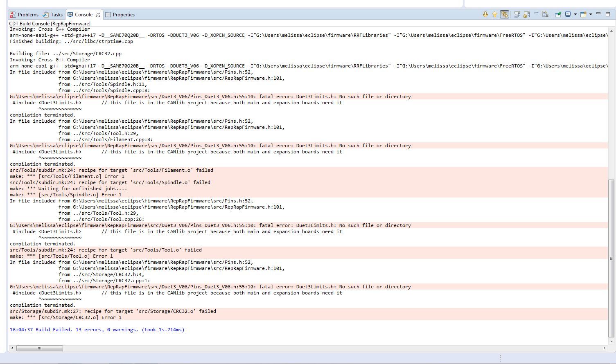Image resolution: width=616 pixels, height=364 pixels.
Task: Go to previous error in console
Action: (495, 14)
